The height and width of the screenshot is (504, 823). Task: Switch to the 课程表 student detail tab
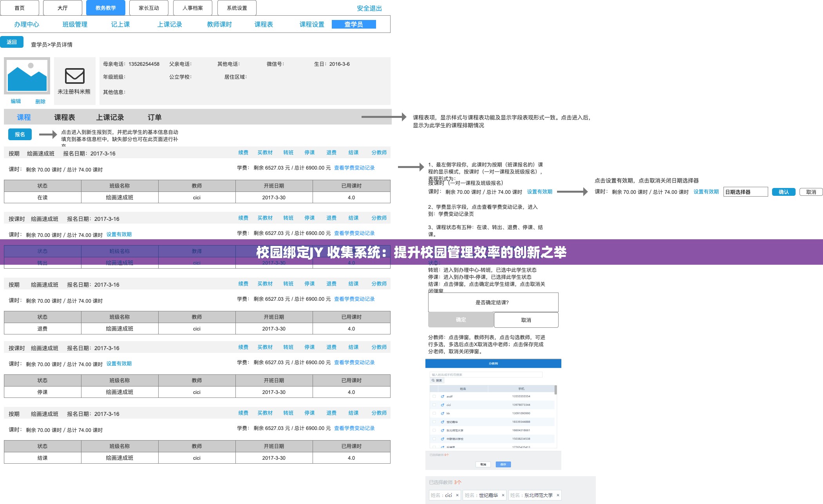point(65,117)
